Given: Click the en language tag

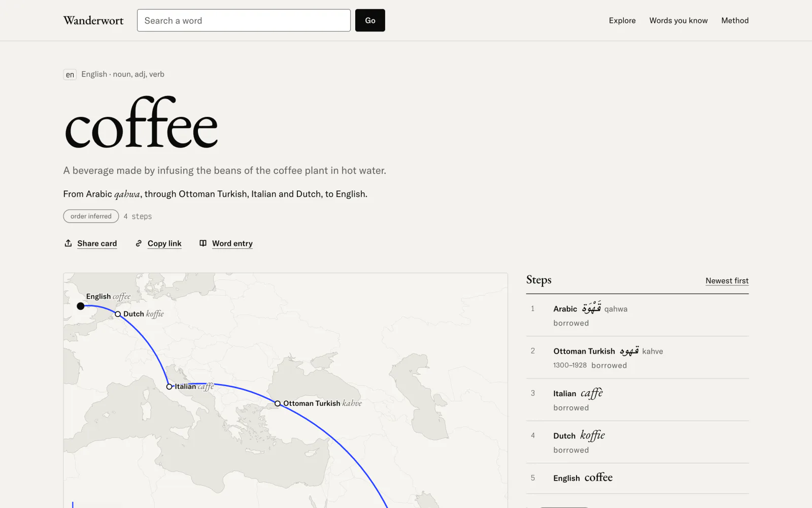Looking at the screenshot, I should (70, 75).
